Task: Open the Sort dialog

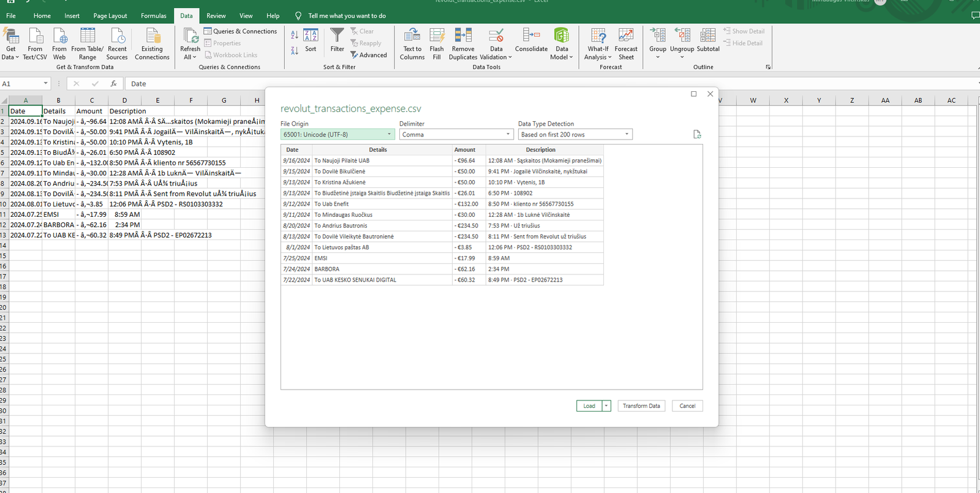Action: [311, 40]
